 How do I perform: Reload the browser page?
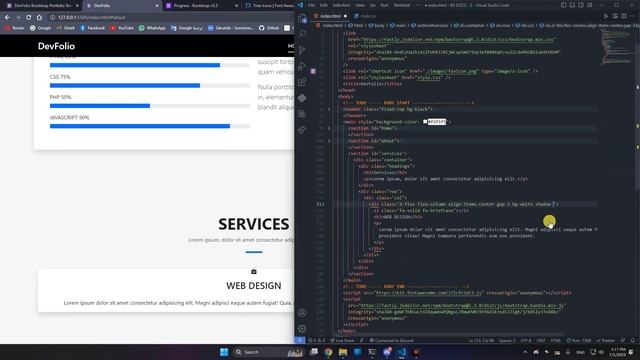click(28, 18)
